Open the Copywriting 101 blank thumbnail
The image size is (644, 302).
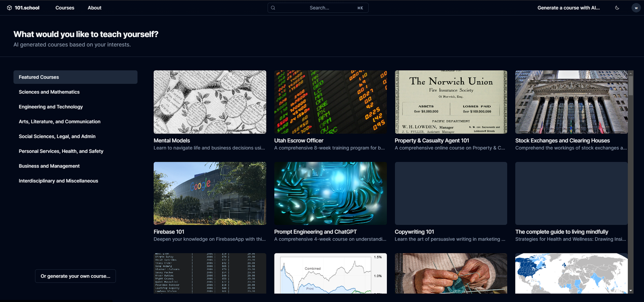tap(451, 193)
